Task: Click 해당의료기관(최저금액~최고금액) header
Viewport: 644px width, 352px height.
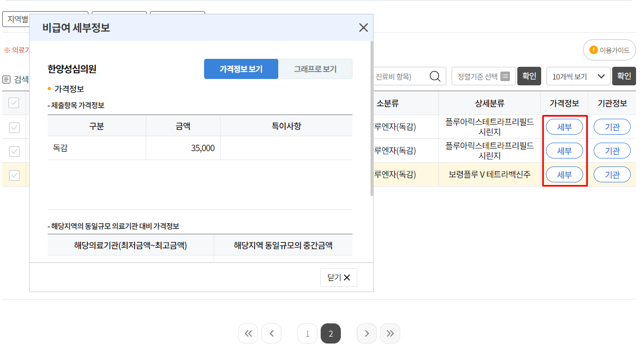Action: point(130,245)
